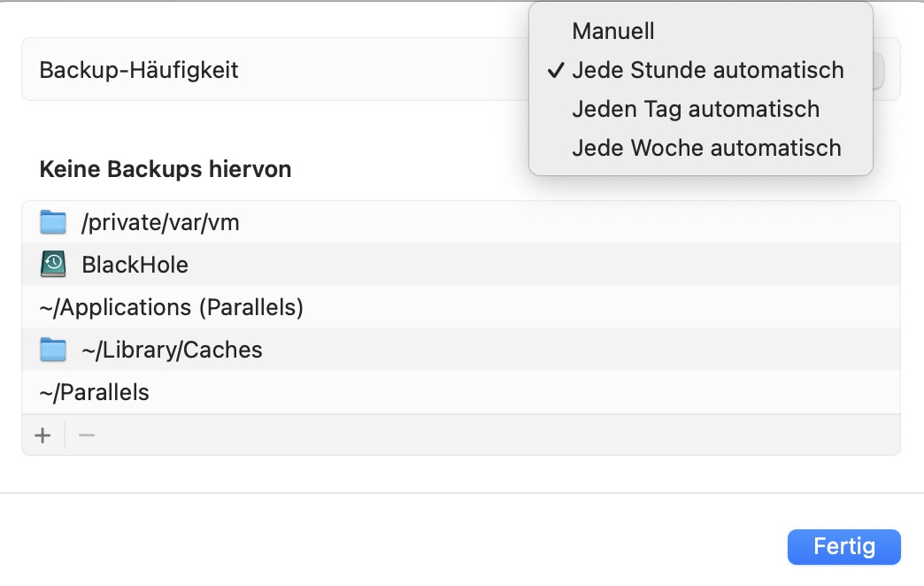Click the Backup-Häufigkeit popup control edge
924x586 pixels.
click(878, 71)
